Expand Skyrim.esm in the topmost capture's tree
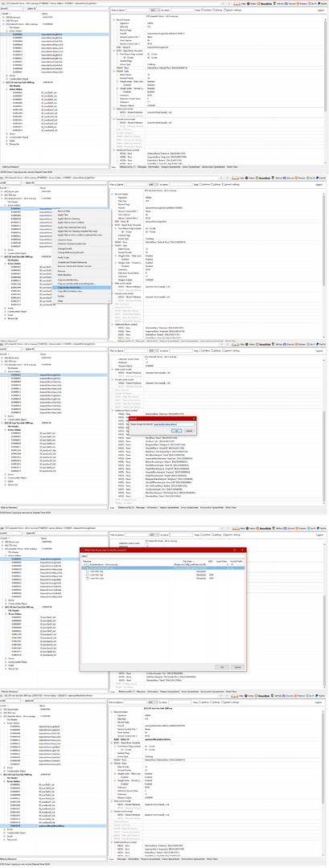The image size is (329, 868). [3, 17]
